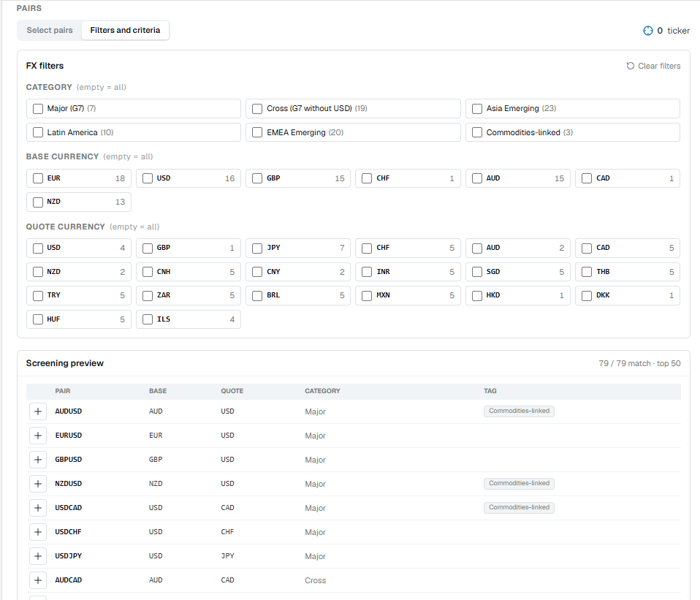
Task: Click the ticker count label
Action: (673, 31)
